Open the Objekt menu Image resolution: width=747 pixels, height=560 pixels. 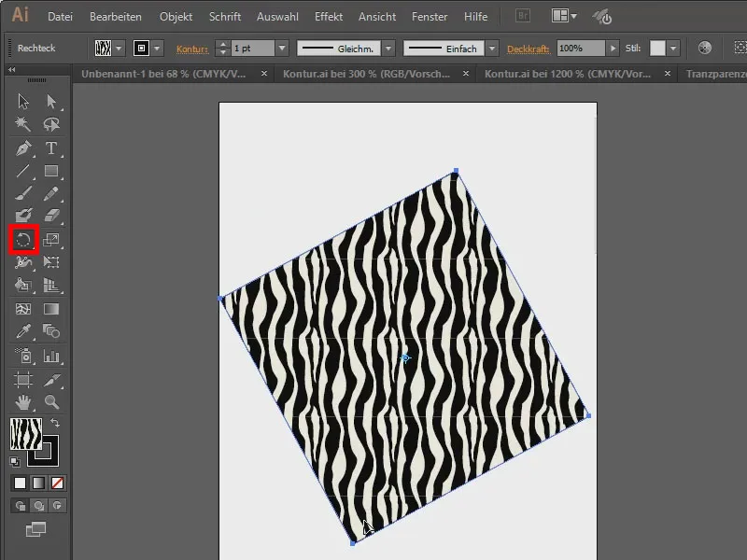coord(176,17)
